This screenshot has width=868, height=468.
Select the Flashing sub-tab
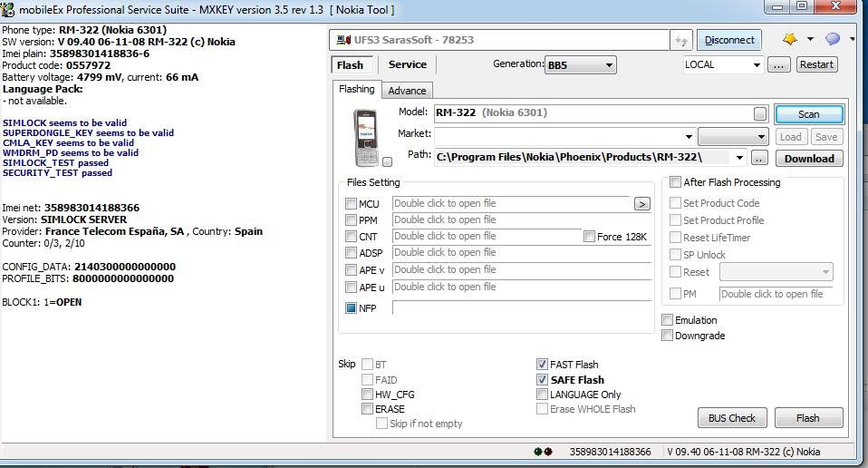tap(356, 89)
